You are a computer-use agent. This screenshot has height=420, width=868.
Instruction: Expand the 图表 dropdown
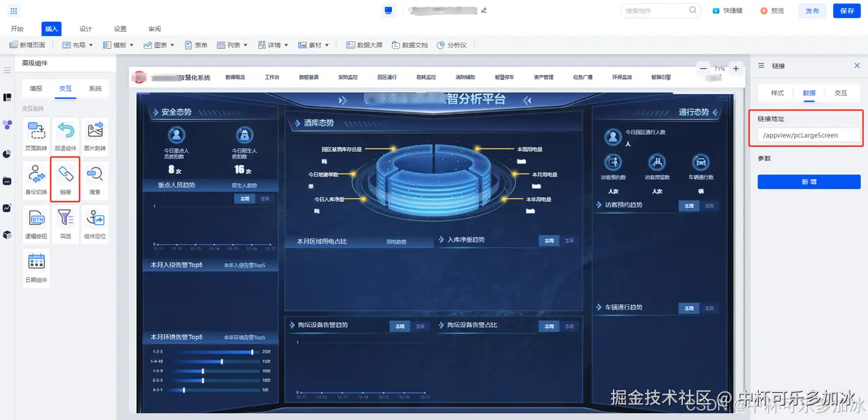(x=158, y=45)
